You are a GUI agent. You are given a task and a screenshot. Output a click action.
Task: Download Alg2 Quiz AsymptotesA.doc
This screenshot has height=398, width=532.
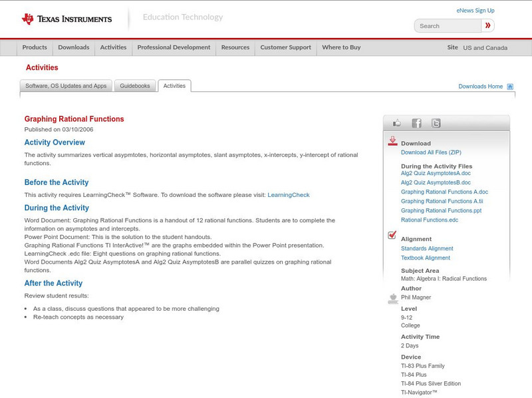coord(436,173)
